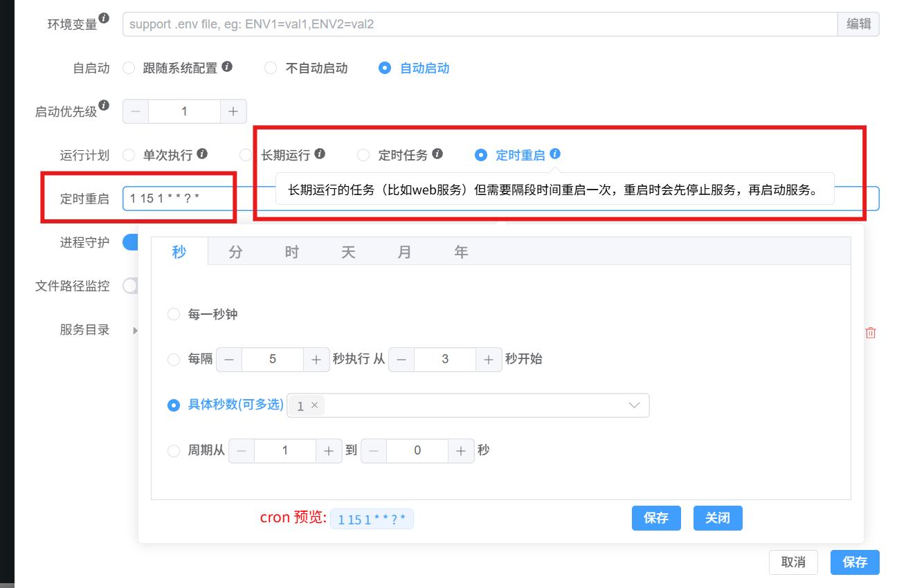The width and height of the screenshot is (897, 588).
Task: Switch to the 时 tab
Action: (292, 252)
